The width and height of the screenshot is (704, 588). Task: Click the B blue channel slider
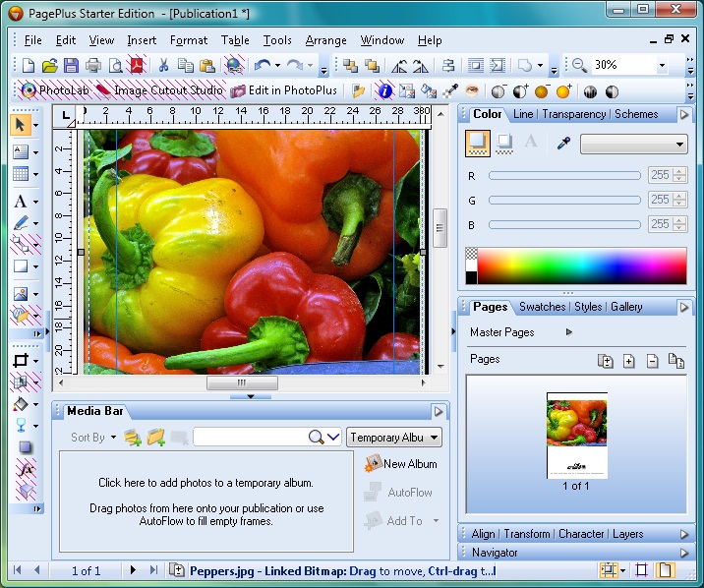[564, 224]
